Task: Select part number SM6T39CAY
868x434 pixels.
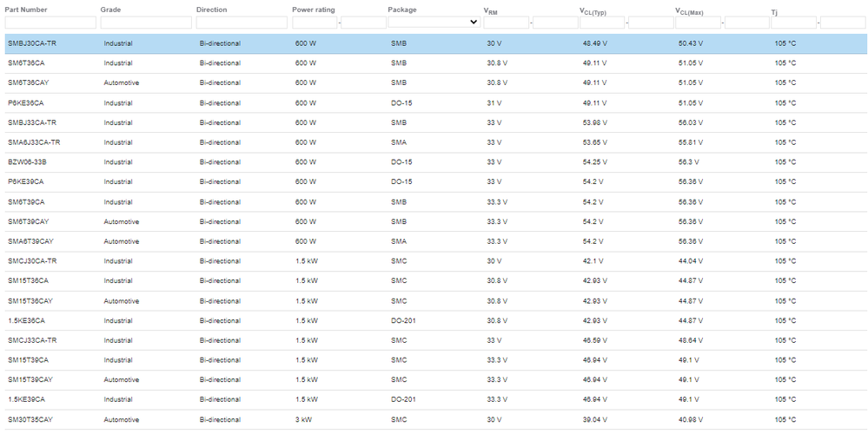Action: point(29,221)
